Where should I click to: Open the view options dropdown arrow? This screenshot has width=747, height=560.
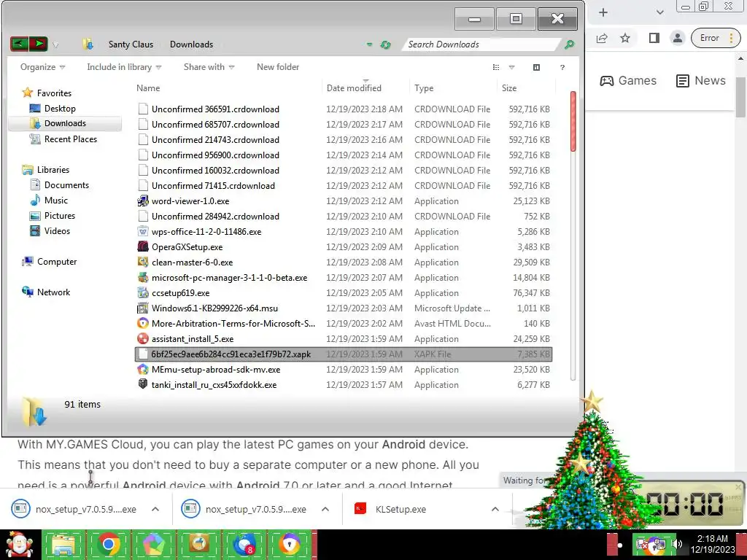coord(511,68)
